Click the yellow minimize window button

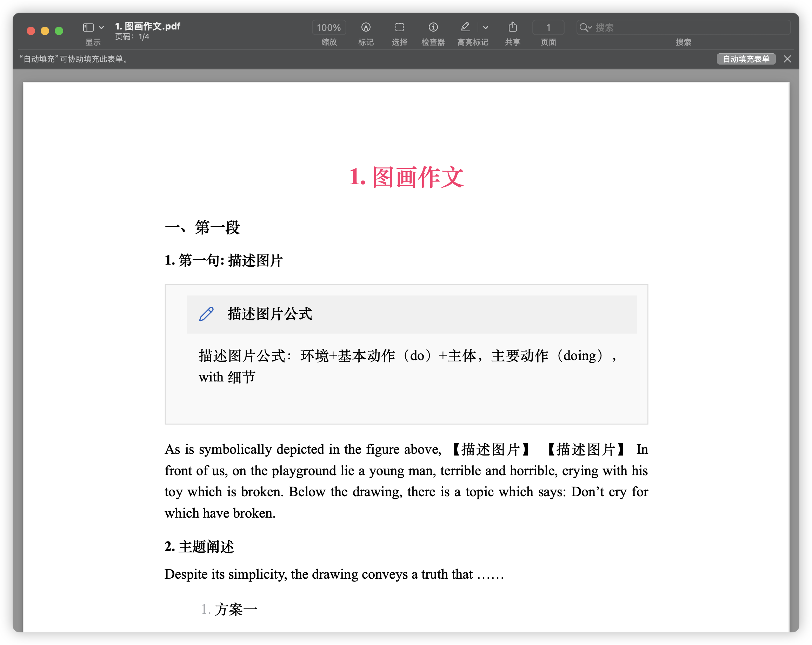click(45, 31)
